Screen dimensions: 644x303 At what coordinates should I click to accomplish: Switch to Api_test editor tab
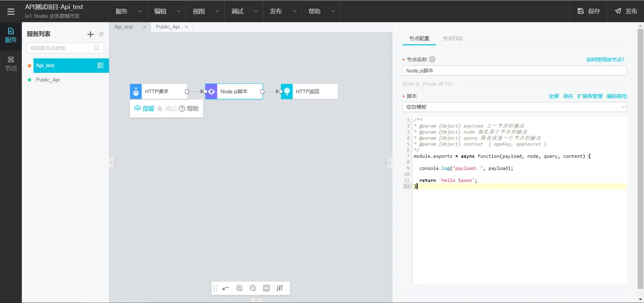[123, 27]
